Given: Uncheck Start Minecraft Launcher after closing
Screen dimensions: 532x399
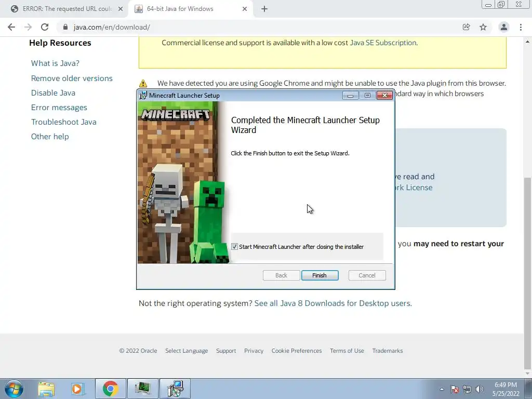Looking at the screenshot, I should coord(234,247).
